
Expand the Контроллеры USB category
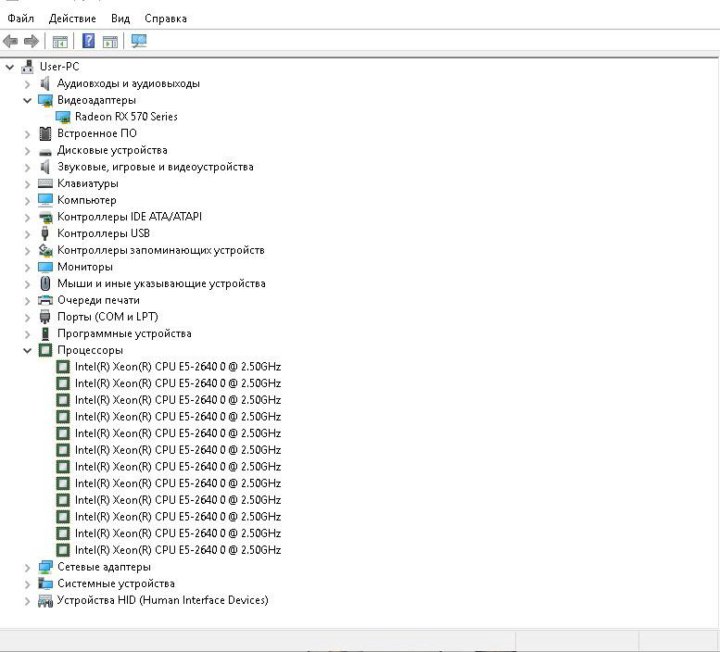click(x=28, y=234)
